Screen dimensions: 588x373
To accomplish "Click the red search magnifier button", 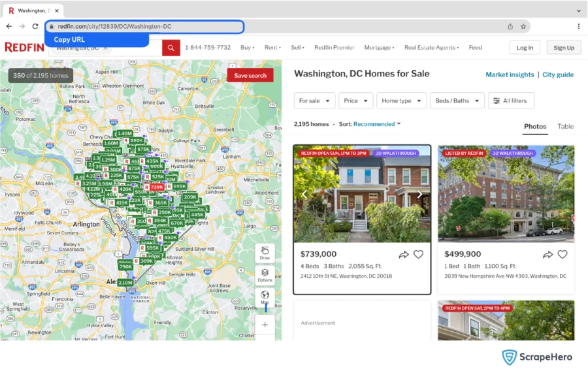I will (171, 48).
